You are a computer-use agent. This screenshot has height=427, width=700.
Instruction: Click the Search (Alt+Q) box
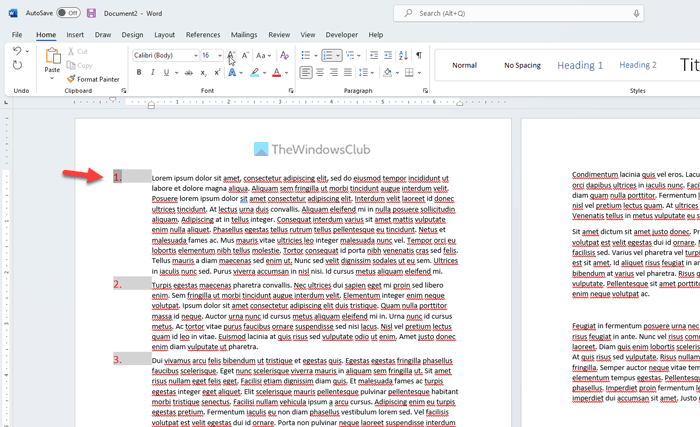[518, 13]
